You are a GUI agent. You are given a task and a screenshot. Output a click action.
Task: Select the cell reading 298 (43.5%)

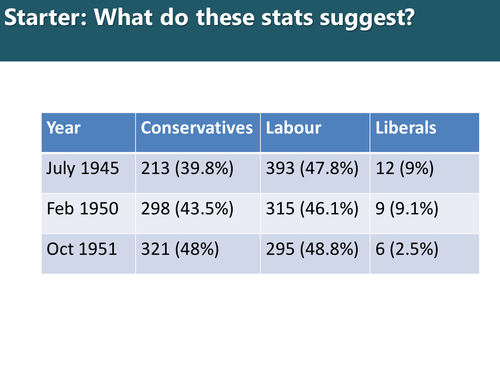click(198, 213)
